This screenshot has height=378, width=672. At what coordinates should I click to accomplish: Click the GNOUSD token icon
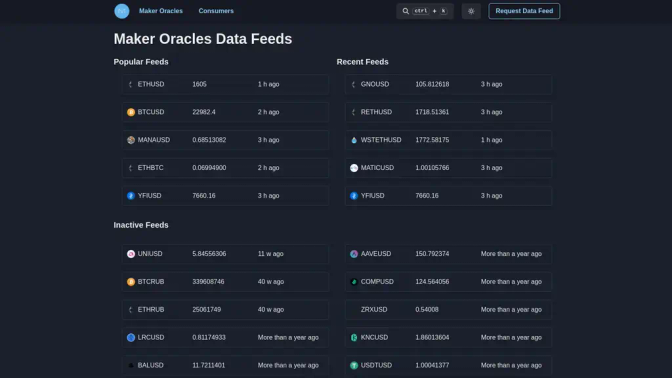(x=354, y=84)
